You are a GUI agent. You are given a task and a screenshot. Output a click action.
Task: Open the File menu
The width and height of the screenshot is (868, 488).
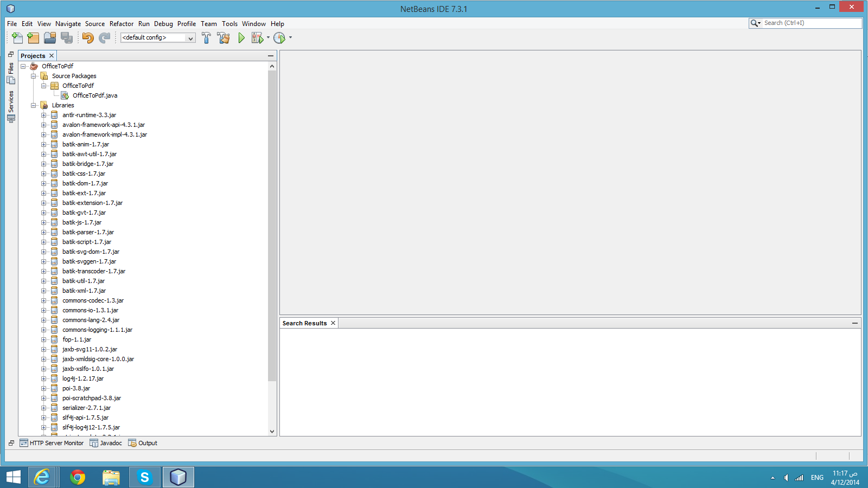12,24
